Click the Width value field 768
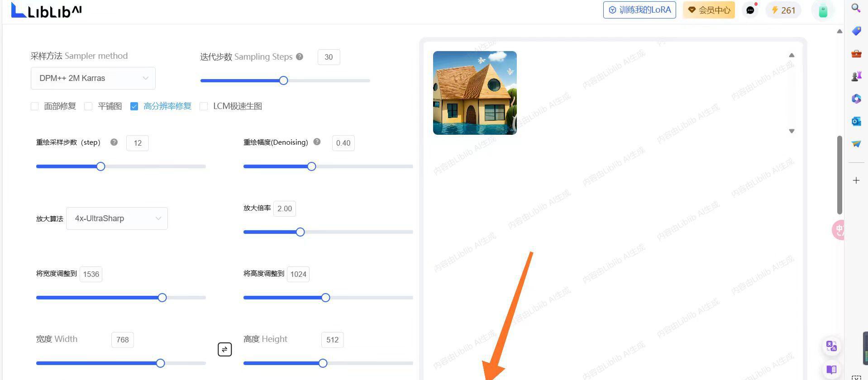Image resolution: width=868 pixels, height=380 pixels. pos(123,340)
